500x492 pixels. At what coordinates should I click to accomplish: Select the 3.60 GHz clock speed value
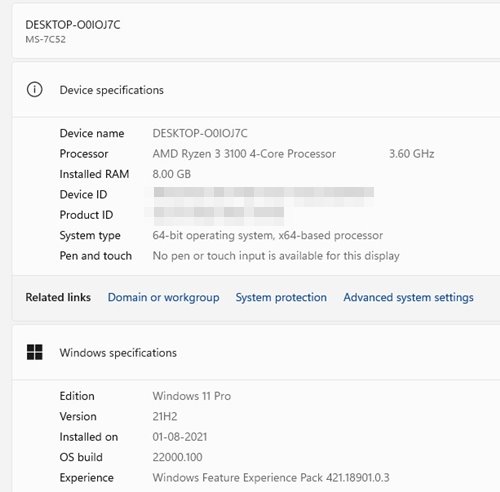[x=412, y=154]
